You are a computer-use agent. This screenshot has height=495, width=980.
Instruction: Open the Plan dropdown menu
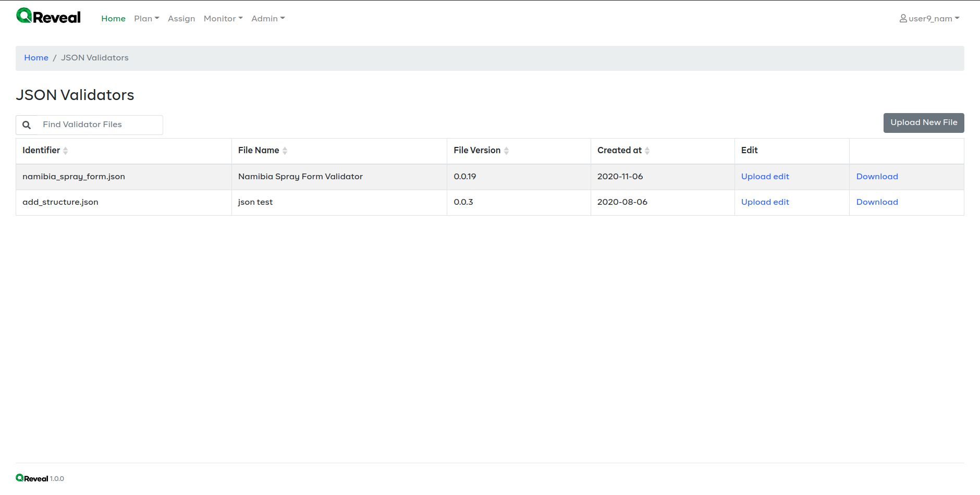coord(146,18)
